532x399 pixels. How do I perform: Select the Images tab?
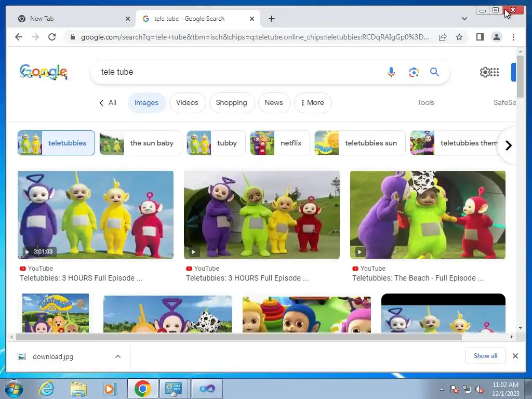point(146,102)
